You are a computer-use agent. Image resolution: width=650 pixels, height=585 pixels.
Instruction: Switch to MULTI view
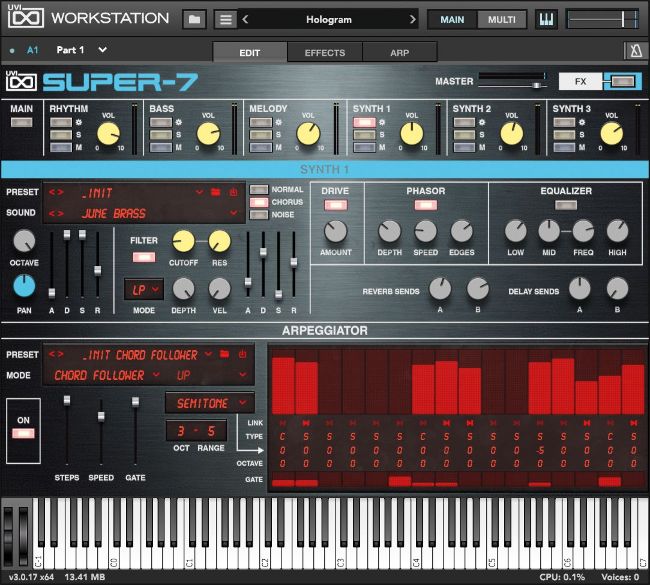502,19
